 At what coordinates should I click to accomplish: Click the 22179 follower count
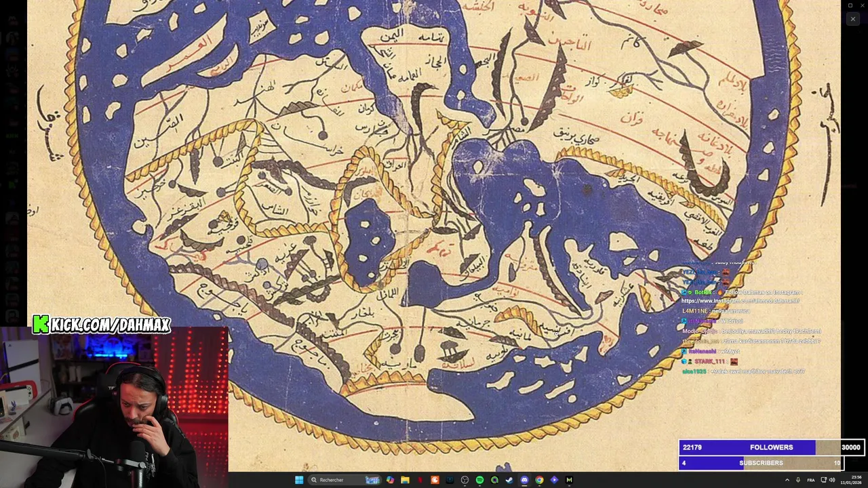[x=692, y=447]
